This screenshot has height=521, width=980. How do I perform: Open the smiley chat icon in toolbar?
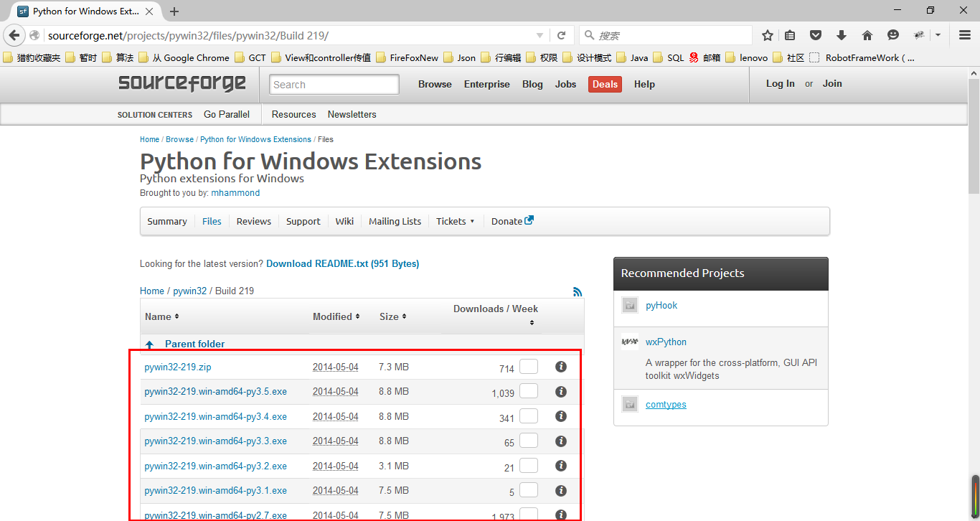click(x=893, y=35)
